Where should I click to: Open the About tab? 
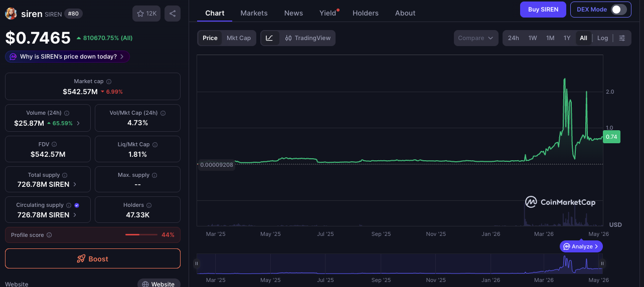click(405, 13)
